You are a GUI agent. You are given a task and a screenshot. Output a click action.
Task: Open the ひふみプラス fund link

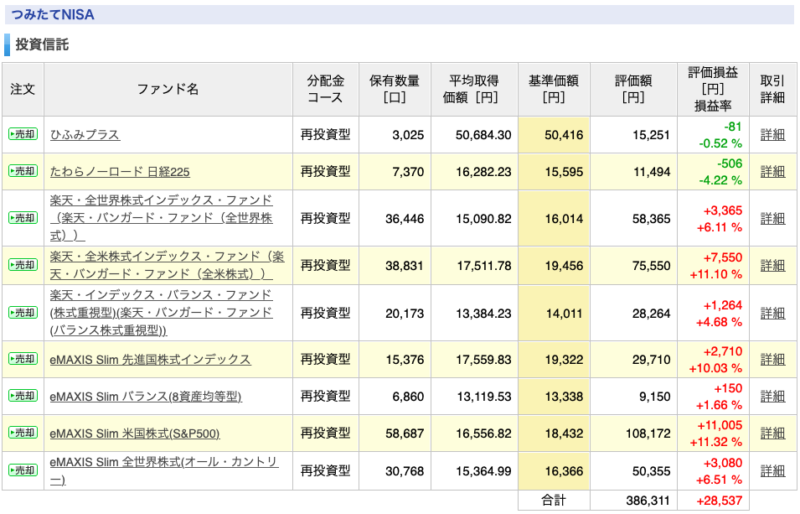(85, 135)
